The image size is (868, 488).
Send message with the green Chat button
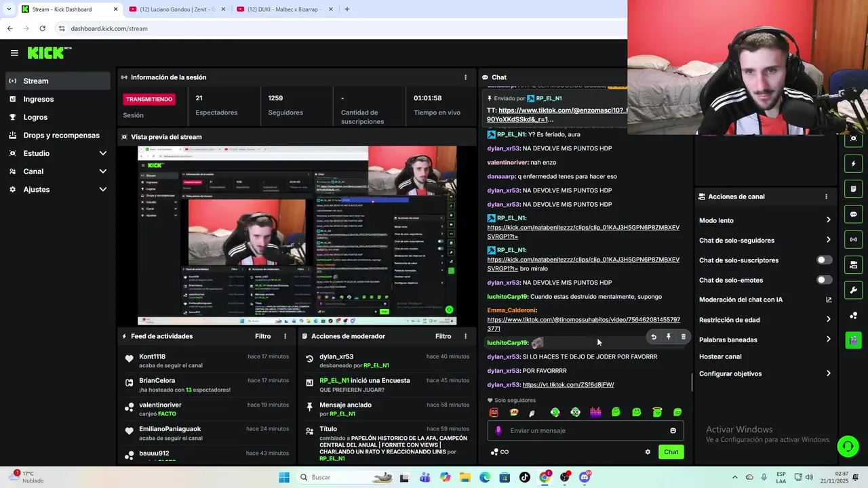tap(671, 452)
